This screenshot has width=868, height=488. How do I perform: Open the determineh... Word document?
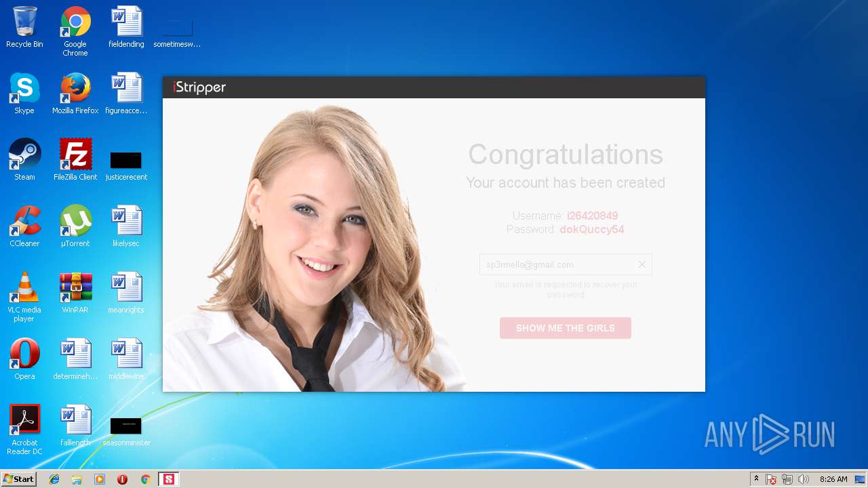(x=75, y=359)
